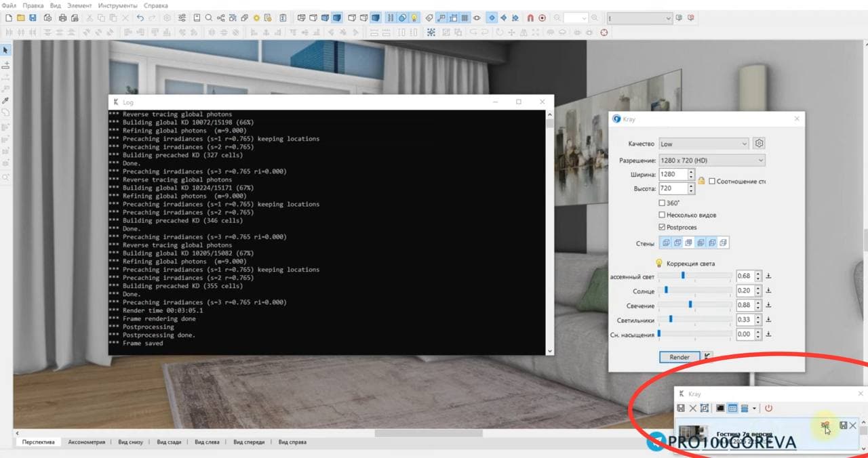Toggle the first wall visibility button in Стены
The image size is (868, 458).
tap(665, 242)
